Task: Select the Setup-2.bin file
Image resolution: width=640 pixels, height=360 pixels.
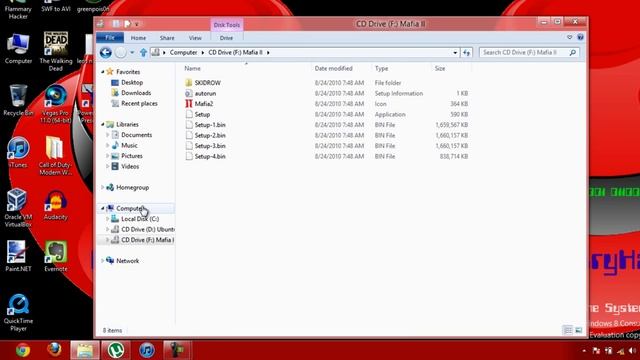Action: coord(210,136)
